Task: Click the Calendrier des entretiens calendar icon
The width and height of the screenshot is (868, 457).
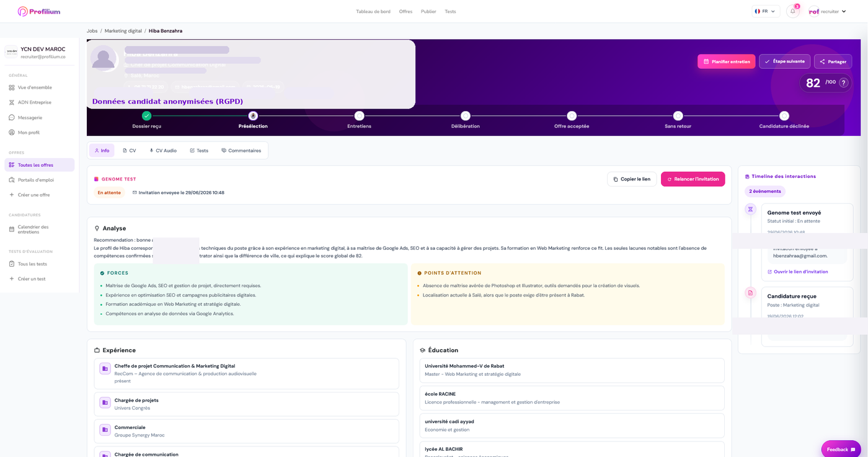Action: [12, 229]
